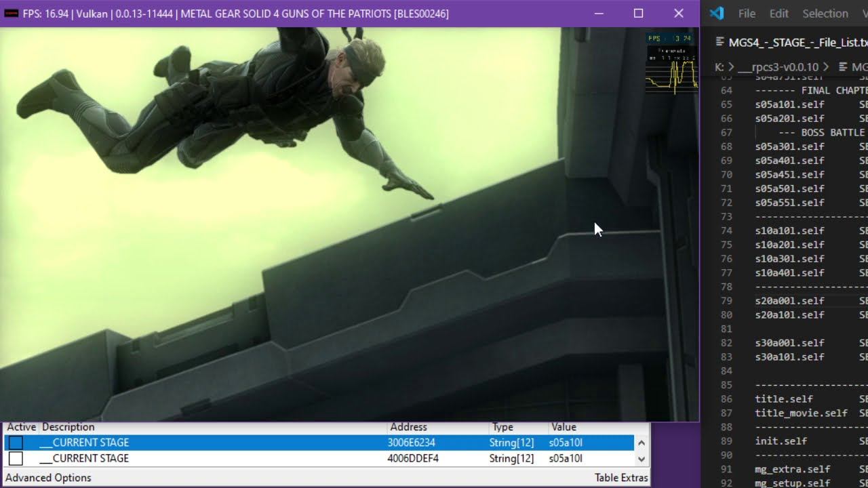The height and width of the screenshot is (488, 868).
Task: Click line number 79 in editor gutter
Action: coord(726,301)
